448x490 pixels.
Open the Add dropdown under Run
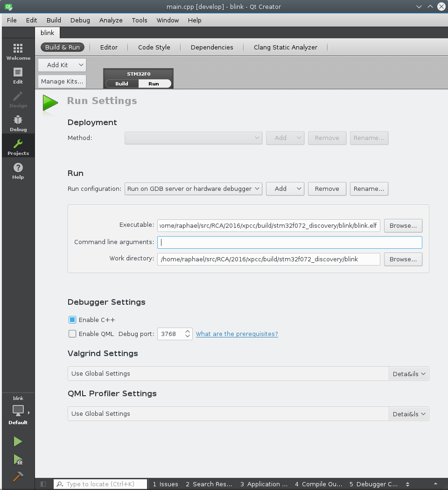tap(285, 189)
